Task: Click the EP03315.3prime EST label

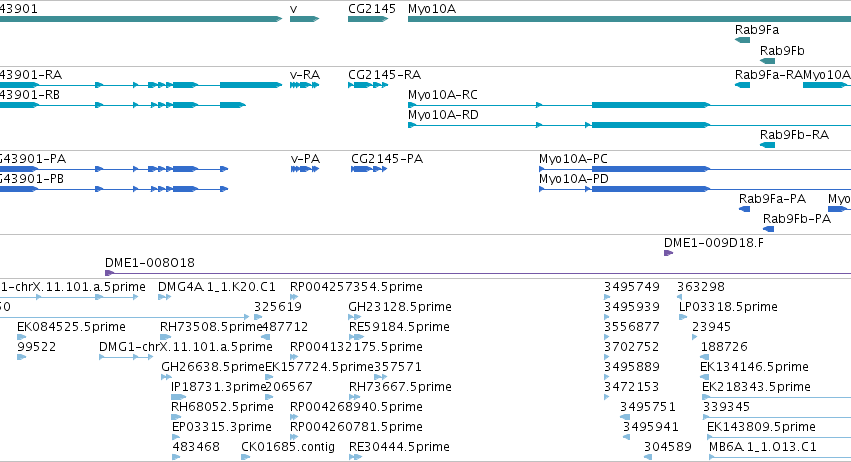Action: pyautogui.click(x=222, y=428)
